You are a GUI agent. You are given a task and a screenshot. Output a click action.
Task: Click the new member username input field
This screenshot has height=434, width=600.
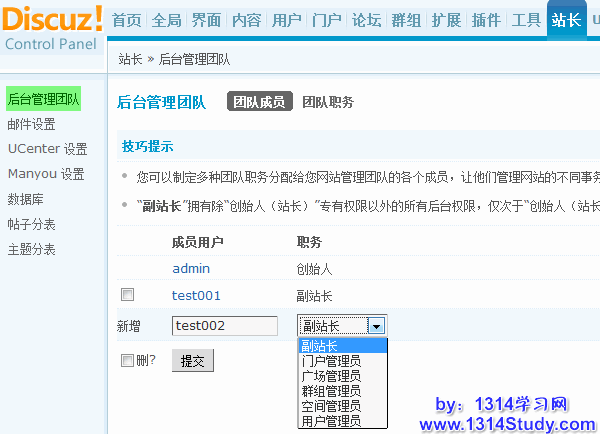pyautogui.click(x=225, y=326)
